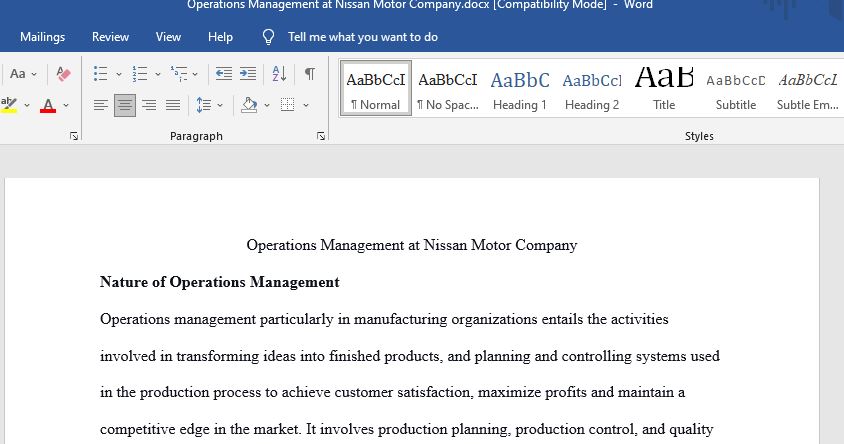Align text left
Viewport: 844px width, 444px height.
coord(101,105)
